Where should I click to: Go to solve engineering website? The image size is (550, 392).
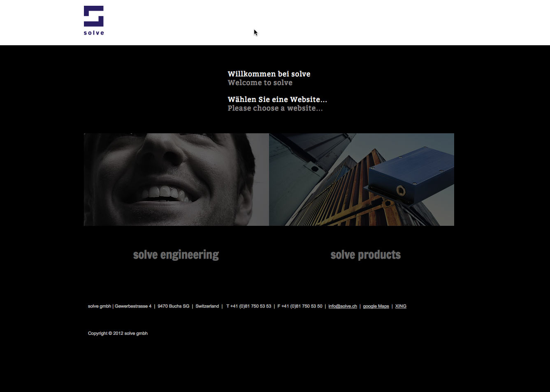click(x=176, y=255)
